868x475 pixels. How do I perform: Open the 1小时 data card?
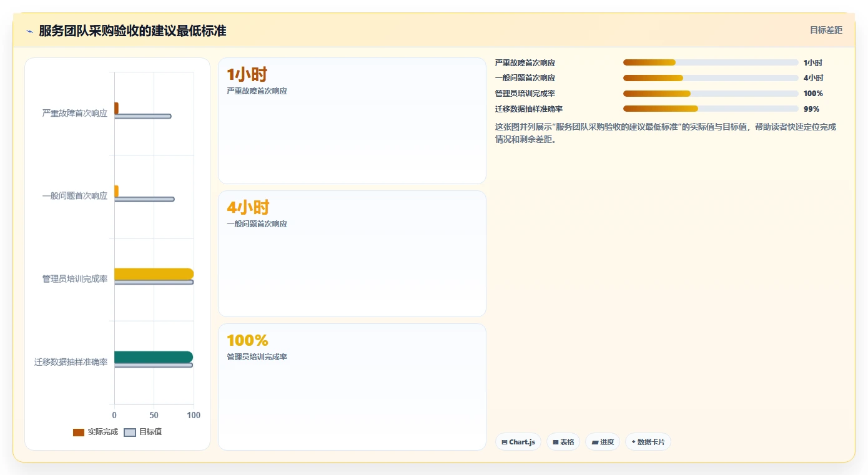[x=352, y=121]
